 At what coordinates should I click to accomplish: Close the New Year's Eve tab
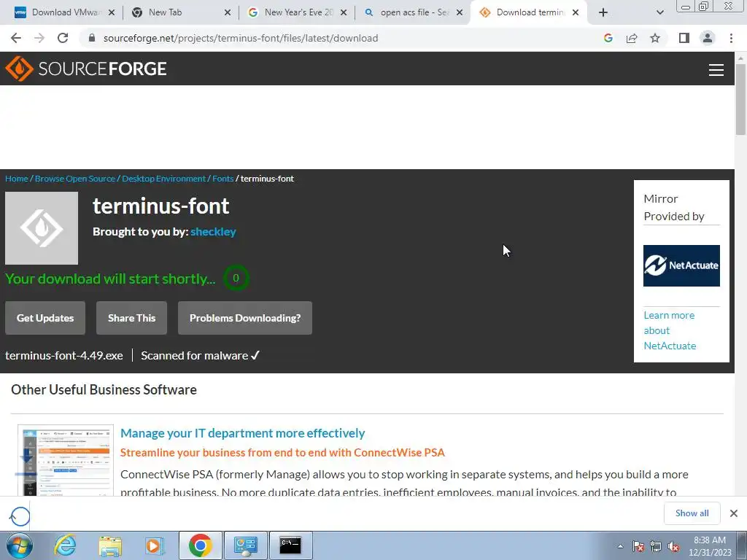(x=344, y=12)
